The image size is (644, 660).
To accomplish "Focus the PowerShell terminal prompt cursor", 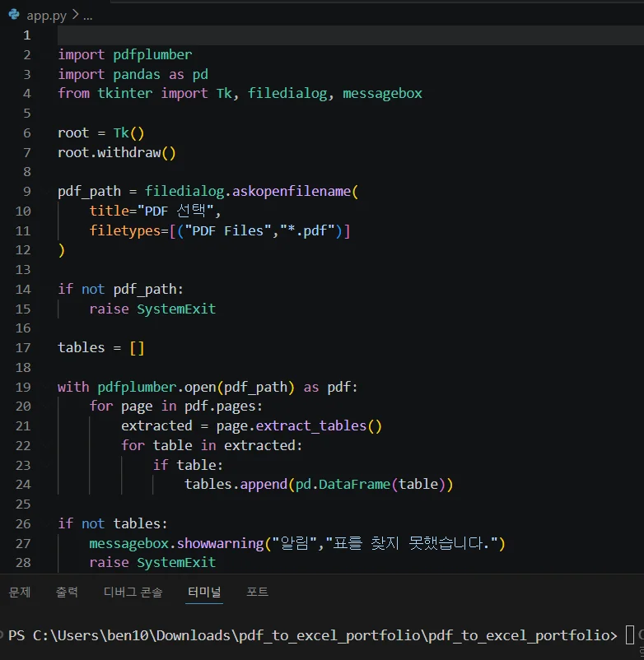I will point(630,634).
